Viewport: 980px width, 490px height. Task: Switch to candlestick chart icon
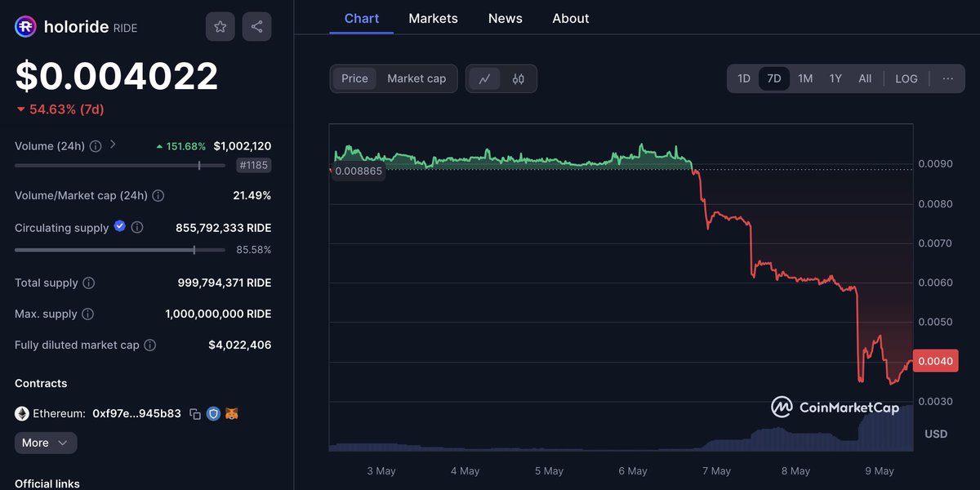(519, 78)
